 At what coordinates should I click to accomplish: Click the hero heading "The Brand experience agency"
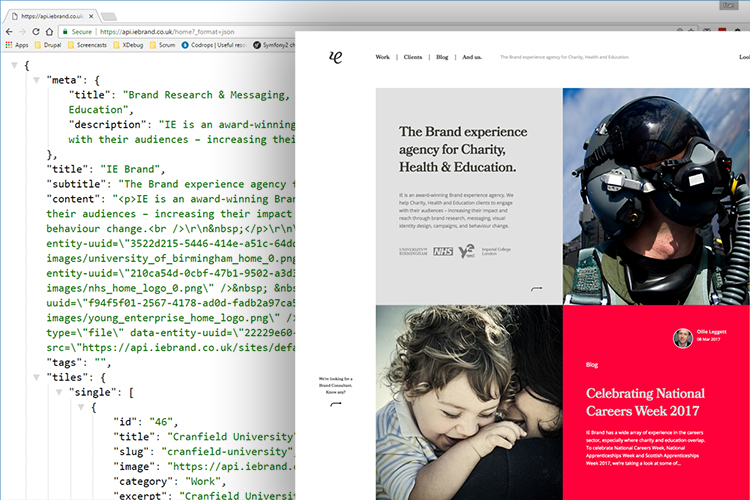(x=463, y=149)
